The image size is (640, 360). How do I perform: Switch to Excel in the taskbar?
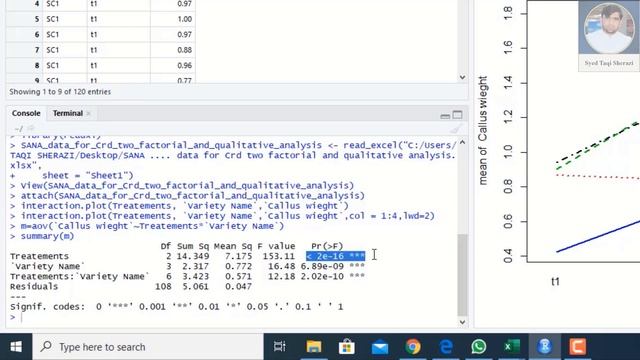[512, 347]
